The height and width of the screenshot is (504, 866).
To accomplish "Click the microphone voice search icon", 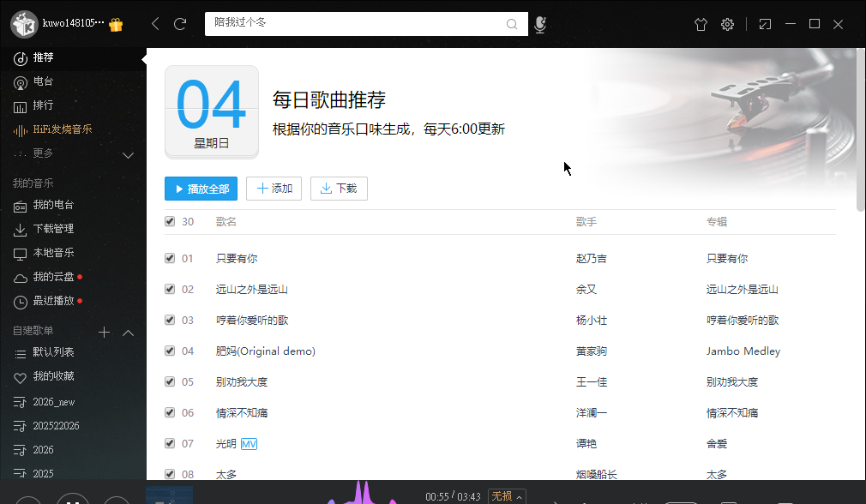I will click(539, 24).
